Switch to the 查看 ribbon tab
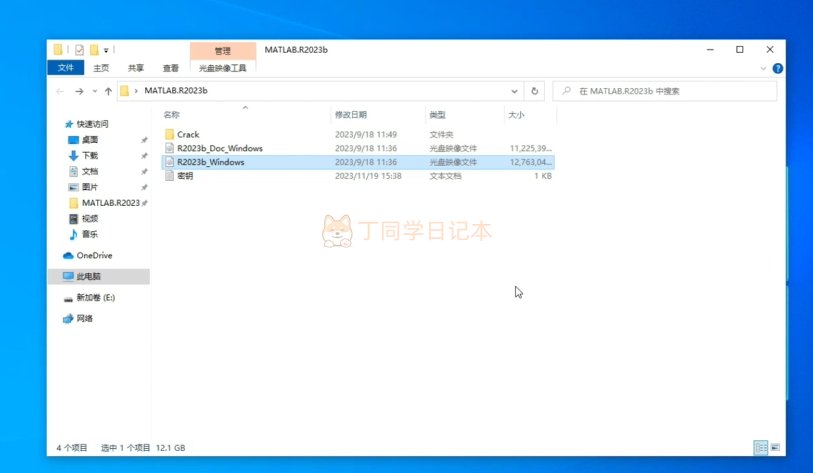813x473 pixels. (x=171, y=68)
